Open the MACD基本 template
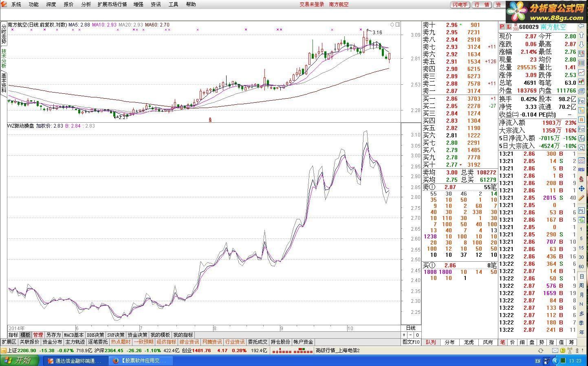 (74, 335)
